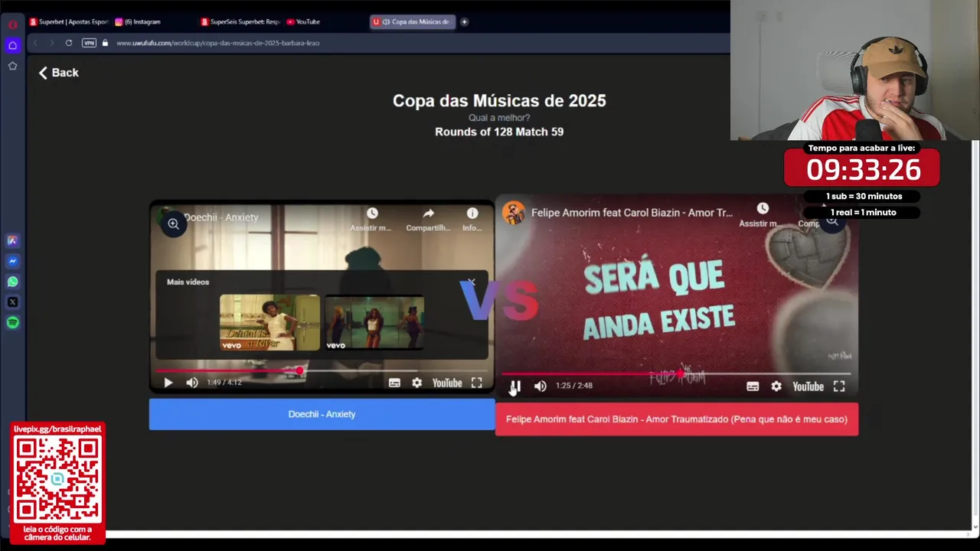Click the Felipe Amorim video title link
Image resolution: width=980 pixels, height=551 pixels.
click(632, 213)
